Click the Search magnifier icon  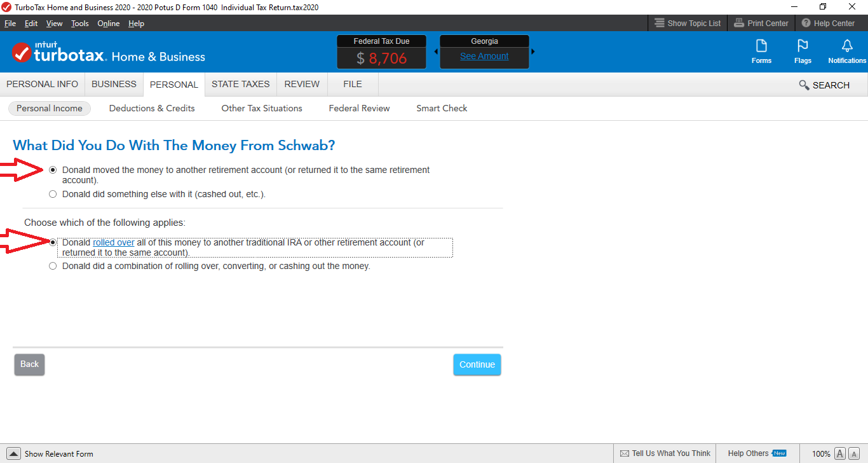pyautogui.click(x=804, y=85)
